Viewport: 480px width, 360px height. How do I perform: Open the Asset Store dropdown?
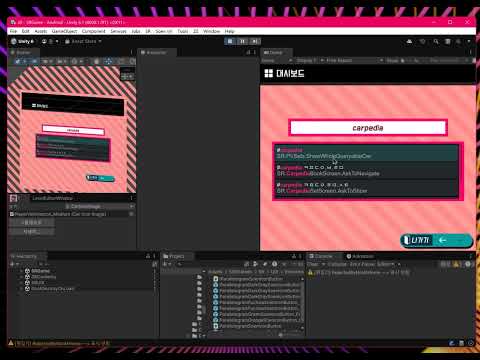[x=83, y=41]
